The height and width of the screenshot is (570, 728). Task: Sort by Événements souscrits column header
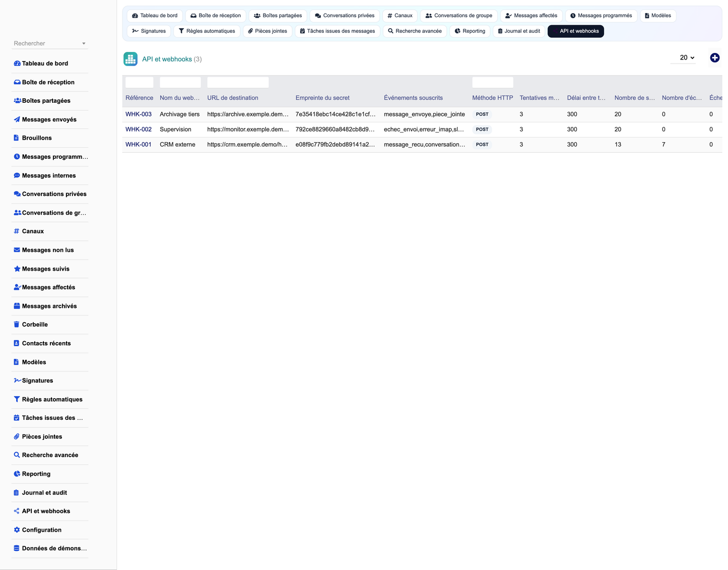pyautogui.click(x=413, y=98)
